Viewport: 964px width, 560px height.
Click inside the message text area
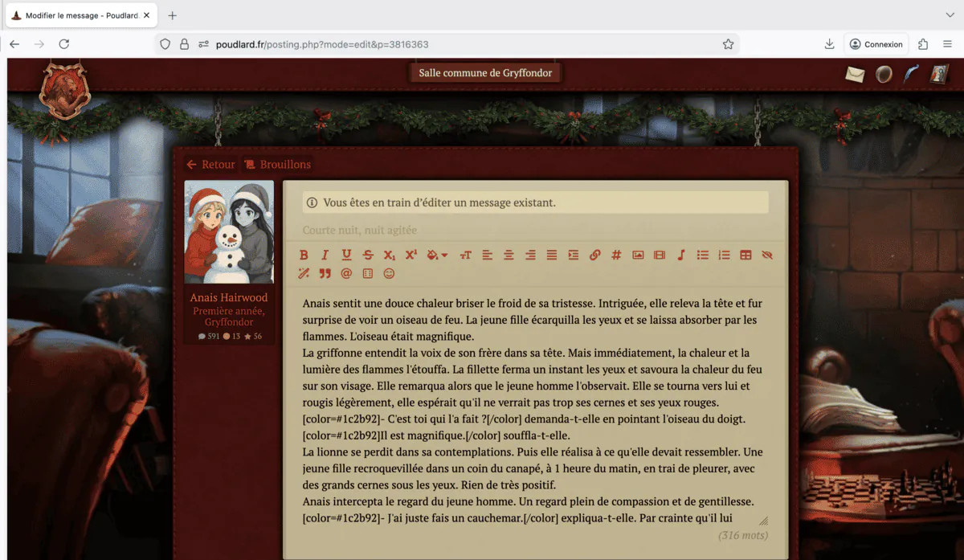click(x=535, y=410)
